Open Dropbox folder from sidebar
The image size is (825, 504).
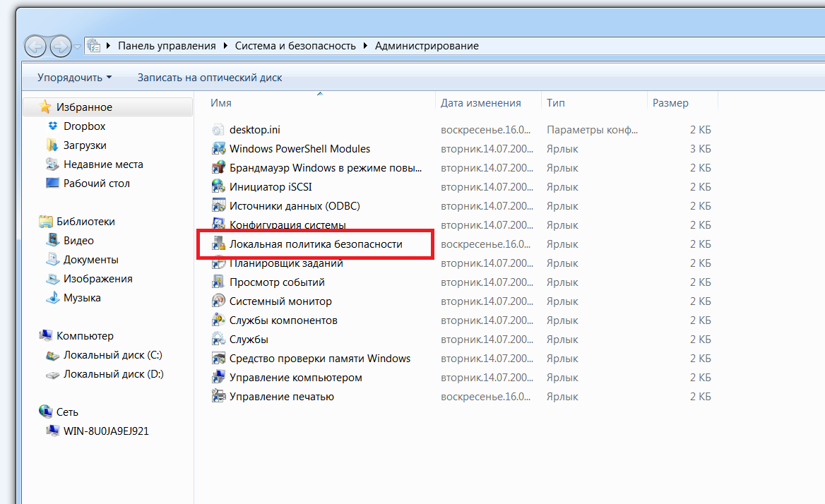84,126
